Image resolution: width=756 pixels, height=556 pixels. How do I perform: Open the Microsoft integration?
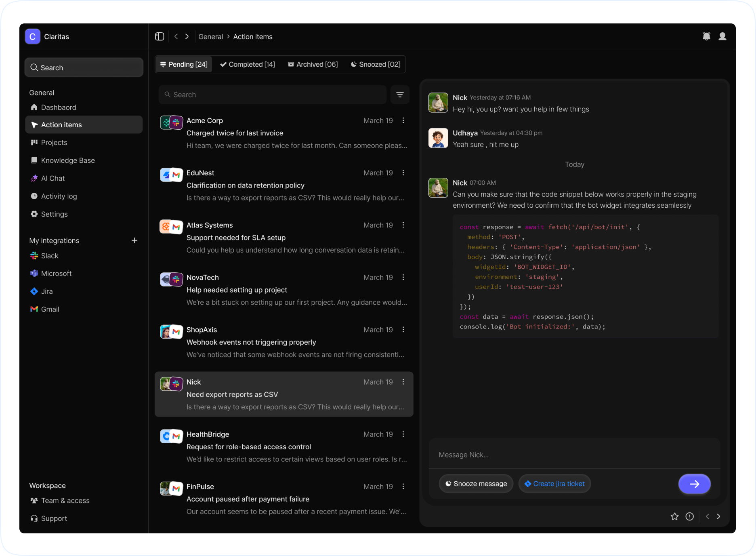[84, 274]
